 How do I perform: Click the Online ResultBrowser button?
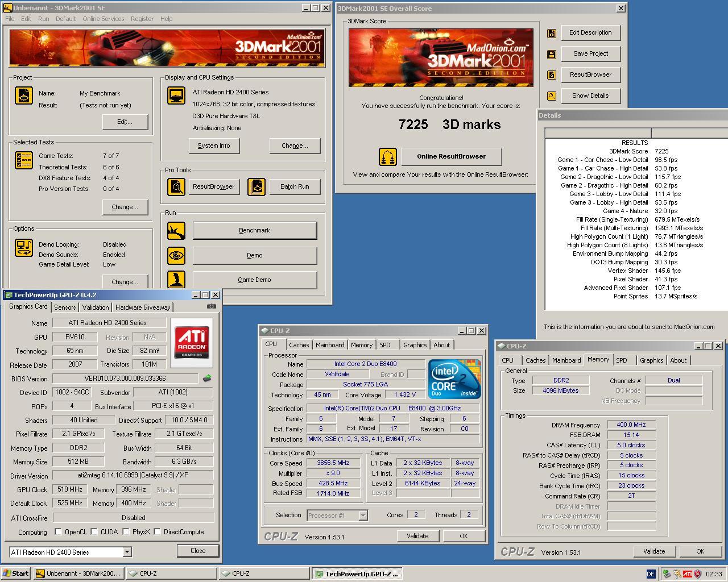[x=452, y=156]
